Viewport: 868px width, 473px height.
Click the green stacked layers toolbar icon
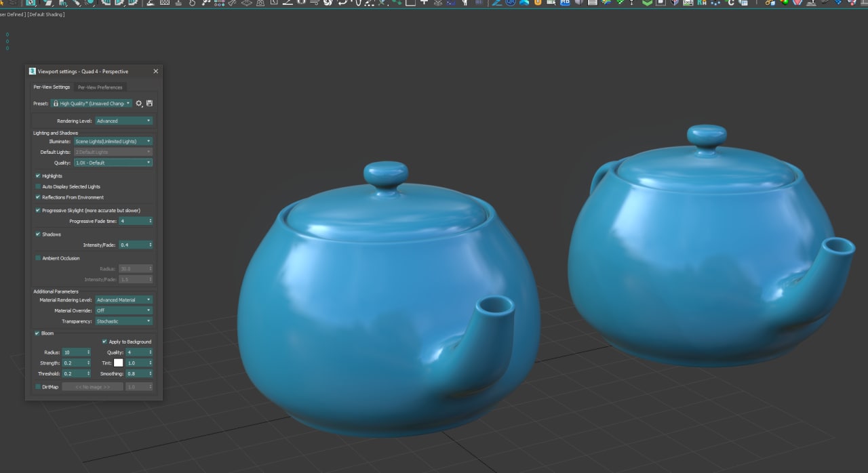(647, 3)
